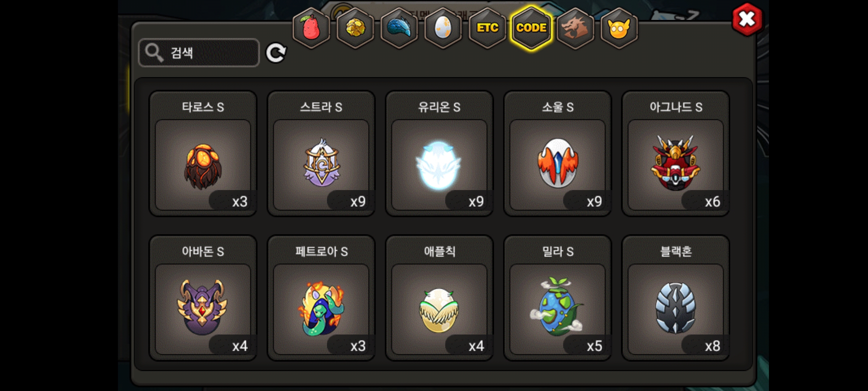Click the 검색 search input field
868x391 pixels.
click(199, 53)
